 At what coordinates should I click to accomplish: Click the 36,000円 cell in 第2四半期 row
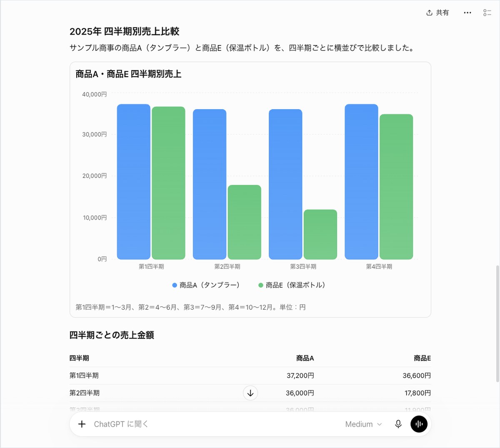[300, 393]
